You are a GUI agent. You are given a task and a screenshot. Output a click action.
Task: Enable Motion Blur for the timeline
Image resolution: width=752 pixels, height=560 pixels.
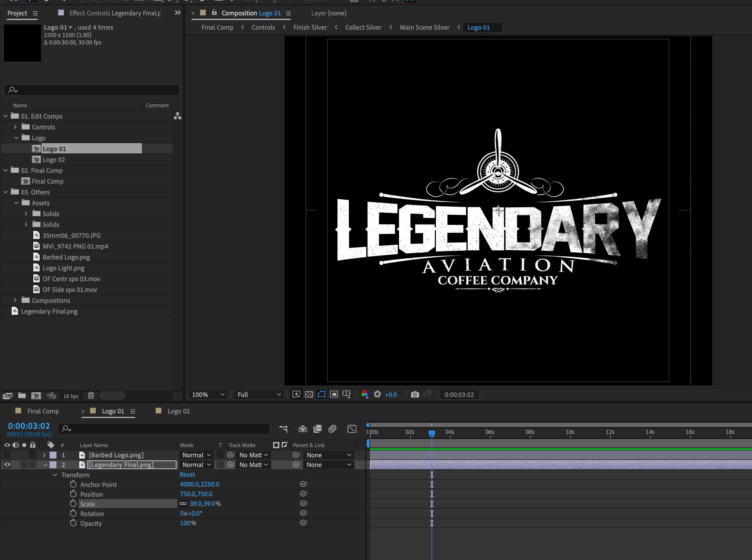332,428
